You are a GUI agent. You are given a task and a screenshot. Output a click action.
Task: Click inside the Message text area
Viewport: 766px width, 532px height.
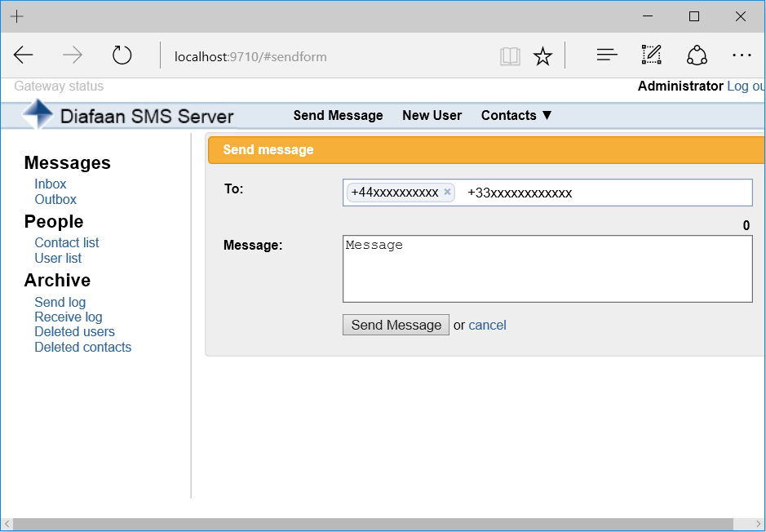[x=547, y=269]
